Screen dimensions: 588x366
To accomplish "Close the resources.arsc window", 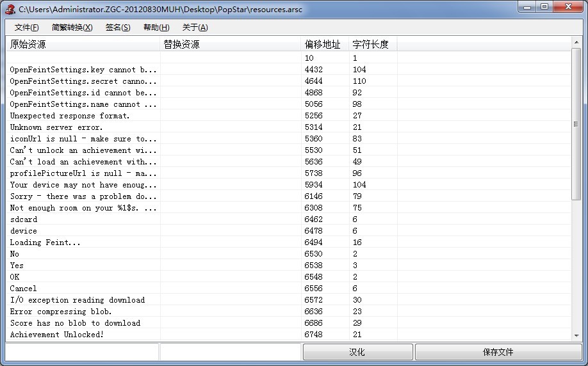I will click(568, 7).
